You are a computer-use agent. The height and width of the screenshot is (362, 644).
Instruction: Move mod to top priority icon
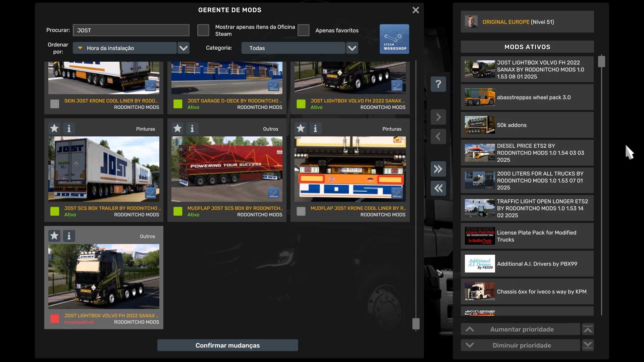tap(588, 329)
